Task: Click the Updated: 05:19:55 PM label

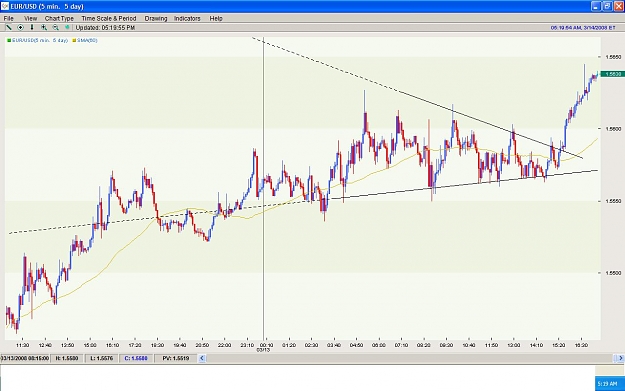Action: click(x=105, y=28)
